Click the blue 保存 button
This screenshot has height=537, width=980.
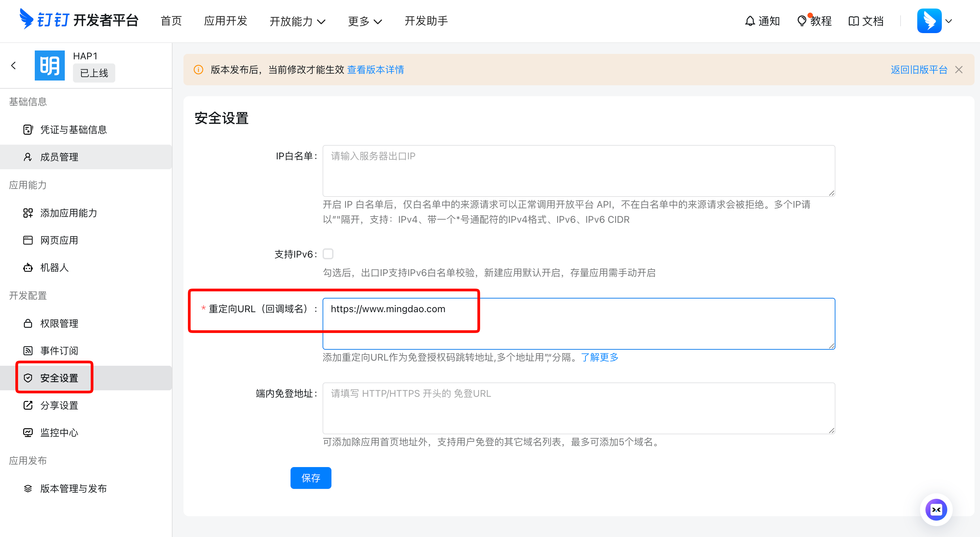point(310,478)
